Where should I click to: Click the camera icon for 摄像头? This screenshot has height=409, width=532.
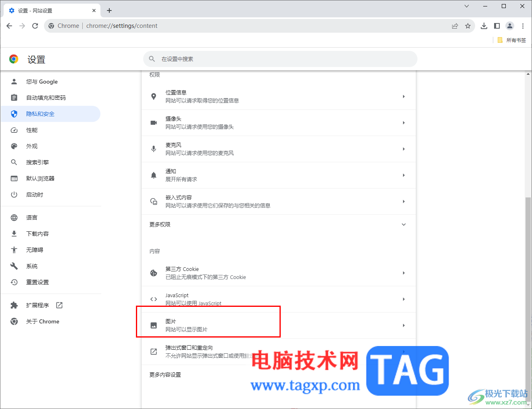tap(154, 123)
